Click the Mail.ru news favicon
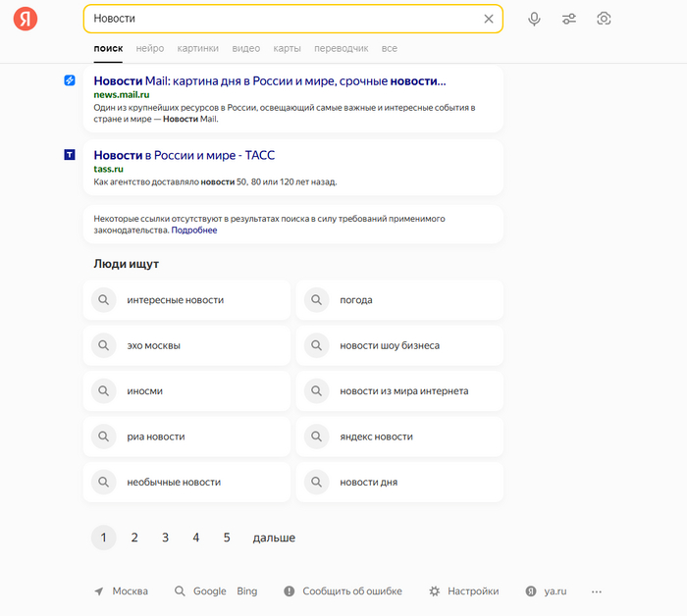Image resolution: width=687 pixels, height=616 pixels. (x=70, y=80)
